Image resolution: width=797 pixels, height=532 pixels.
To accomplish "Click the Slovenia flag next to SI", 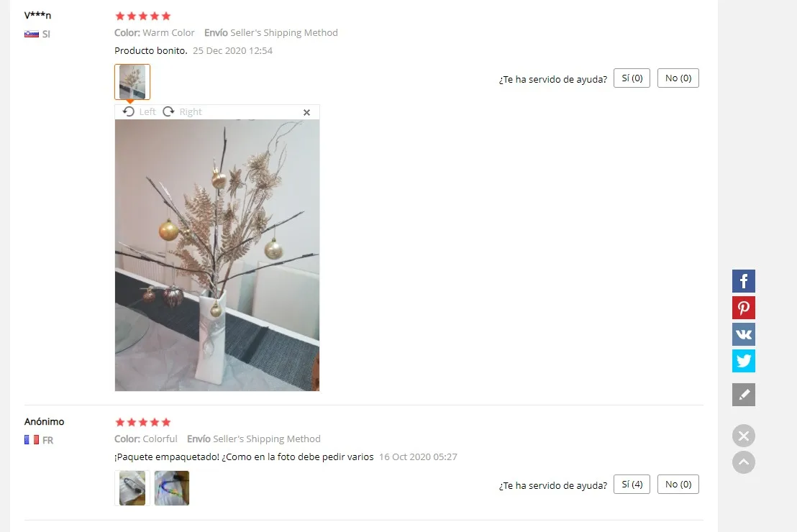I will (x=32, y=34).
